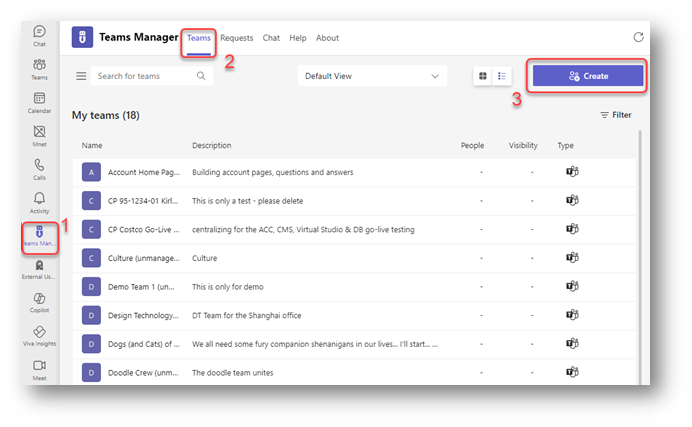Switch to grid tile view
692x427 pixels.
click(x=483, y=76)
